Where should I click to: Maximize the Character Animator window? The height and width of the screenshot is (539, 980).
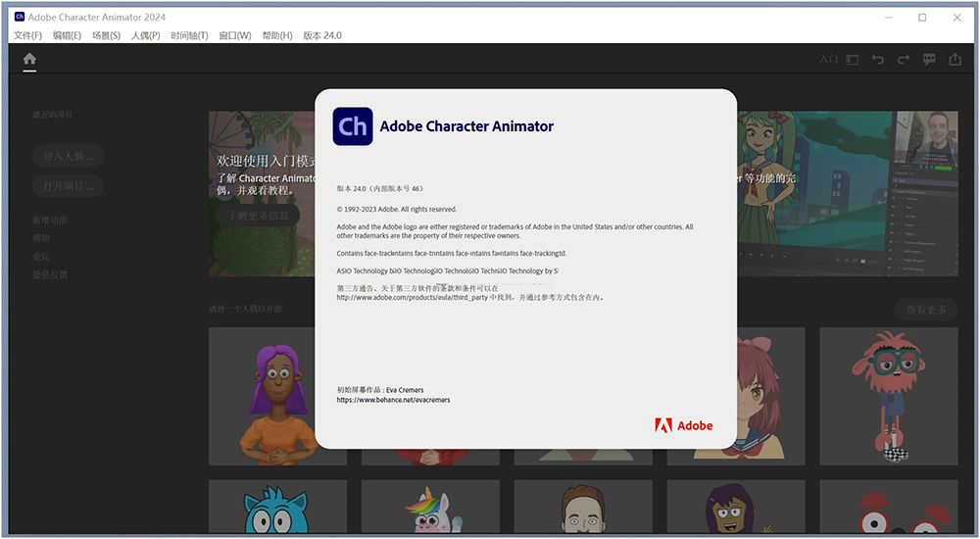922,18
